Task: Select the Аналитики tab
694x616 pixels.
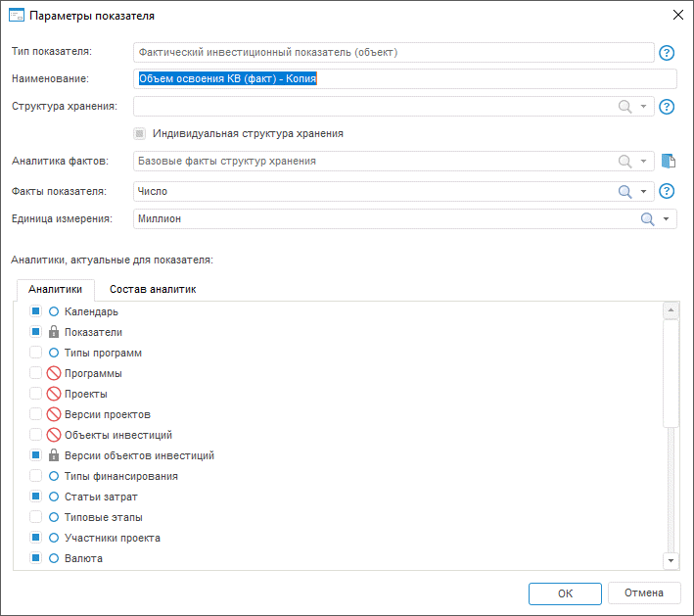Action: click(x=55, y=290)
